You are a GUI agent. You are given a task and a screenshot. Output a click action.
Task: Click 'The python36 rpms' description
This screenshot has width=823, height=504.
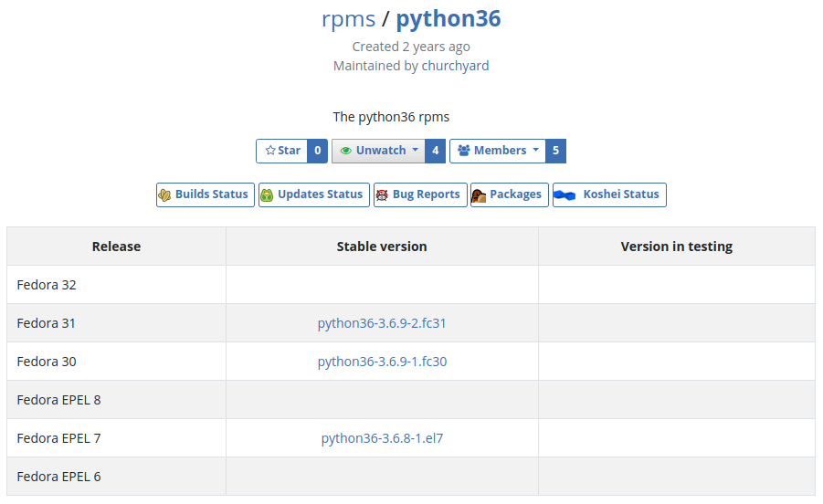coord(391,117)
